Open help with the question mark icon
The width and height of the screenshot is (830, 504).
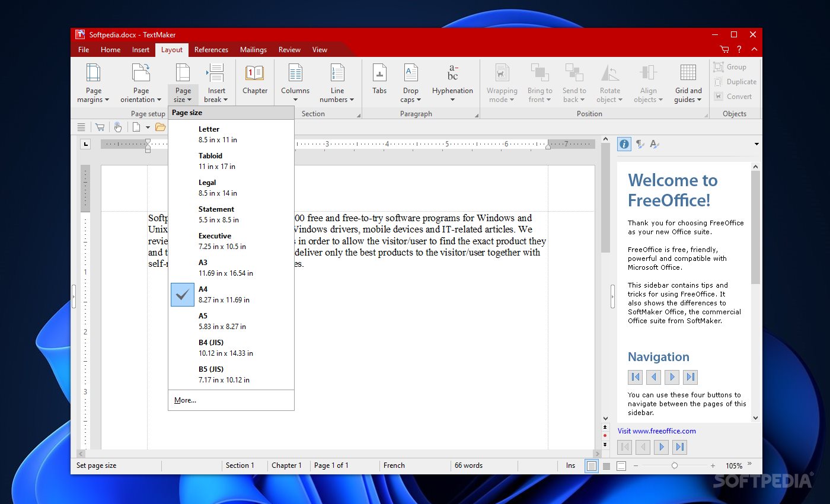pos(739,50)
